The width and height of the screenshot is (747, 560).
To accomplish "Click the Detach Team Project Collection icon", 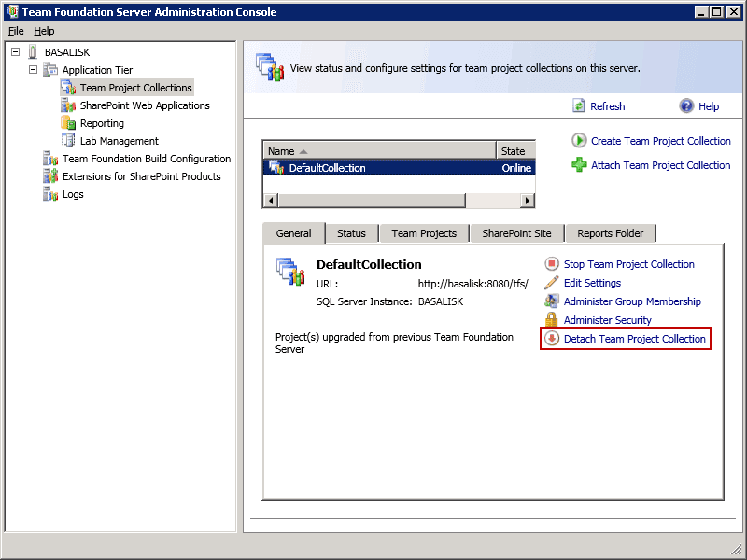I will coord(552,339).
